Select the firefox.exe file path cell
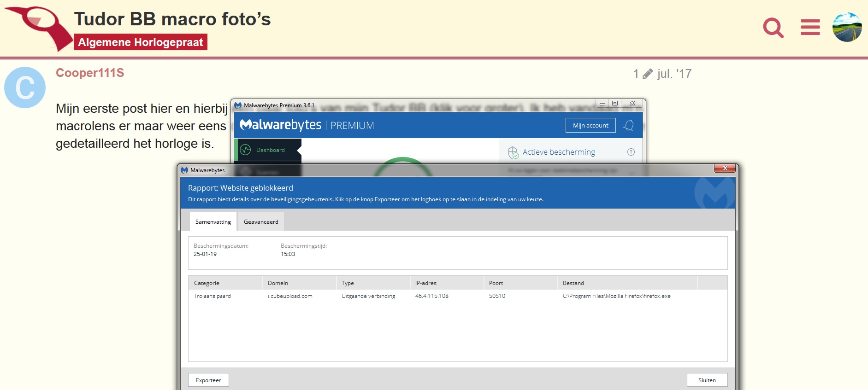The width and height of the screenshot is (868, 390). (x=617, y=296)
